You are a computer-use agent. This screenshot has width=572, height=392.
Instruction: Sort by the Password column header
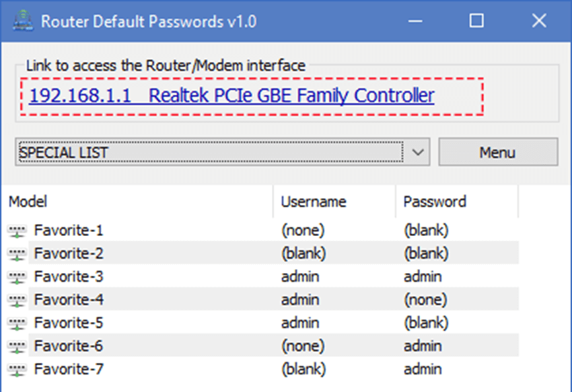tap(457, 202)
